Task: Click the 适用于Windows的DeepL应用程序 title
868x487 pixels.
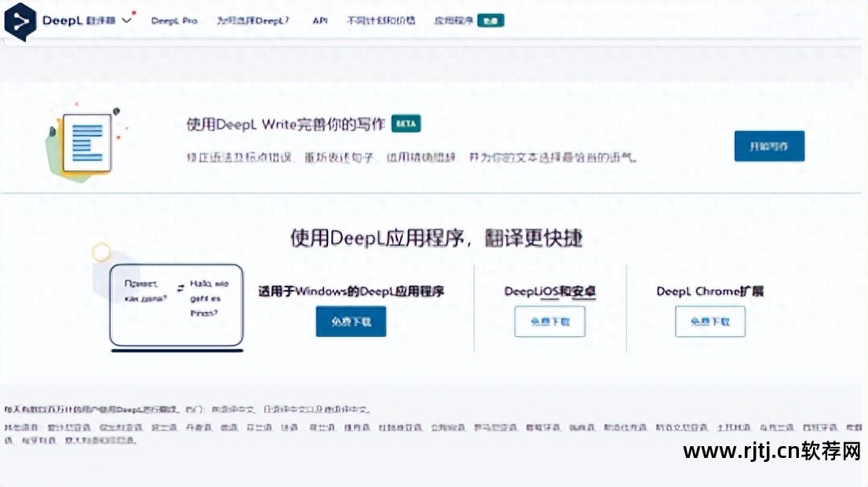Action: pos(351,291)
